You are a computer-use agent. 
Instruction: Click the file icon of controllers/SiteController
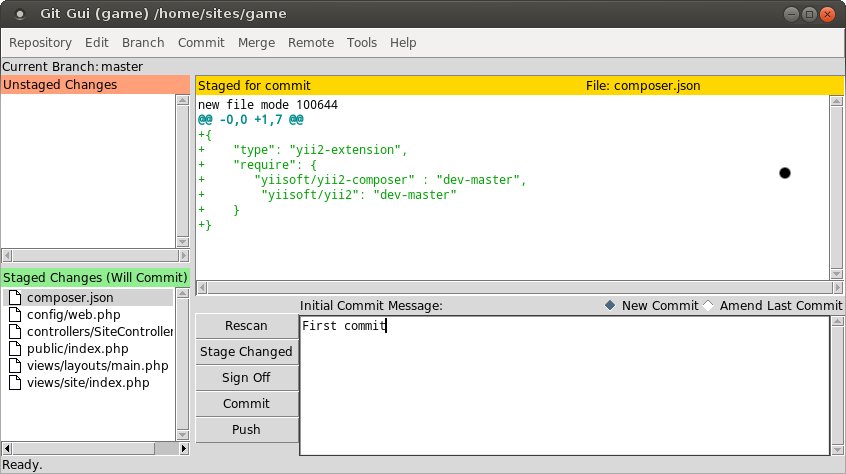pyautogui.click(x=15, y=332)
